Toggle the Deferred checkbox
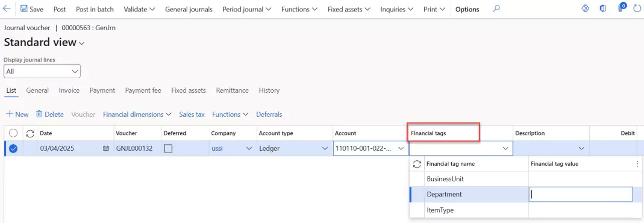The image size is (644, 223). [168, 149]
